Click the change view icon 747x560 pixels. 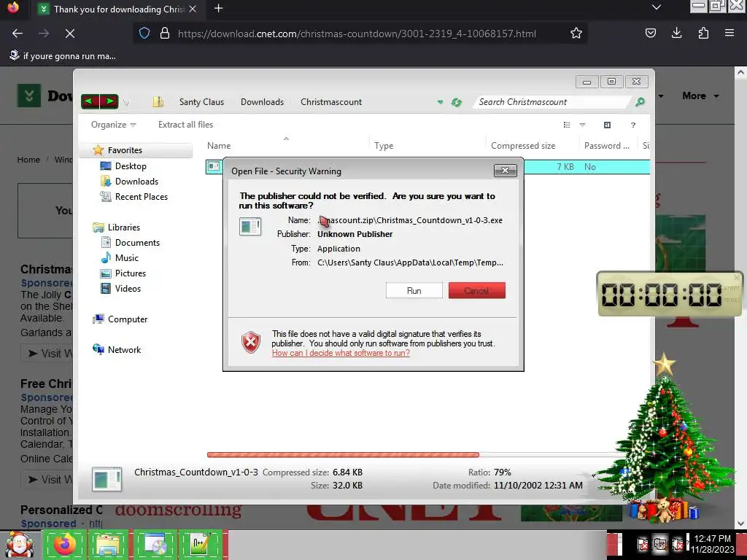(566, 125)
